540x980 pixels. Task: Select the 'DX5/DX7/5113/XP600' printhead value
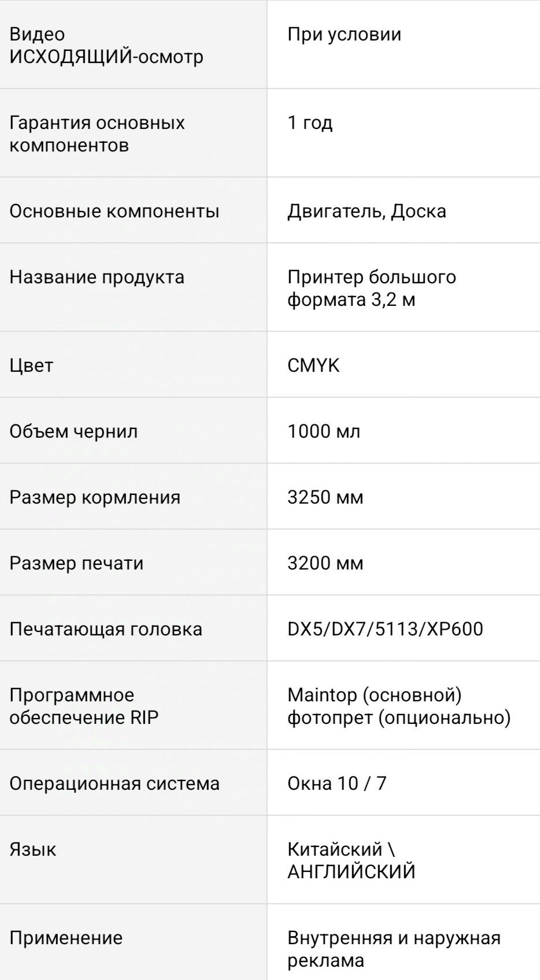point(385,629)
